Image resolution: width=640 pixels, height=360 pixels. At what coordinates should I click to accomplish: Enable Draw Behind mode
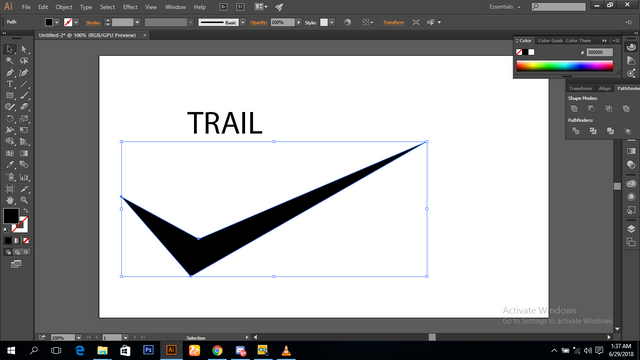[17, 252]
